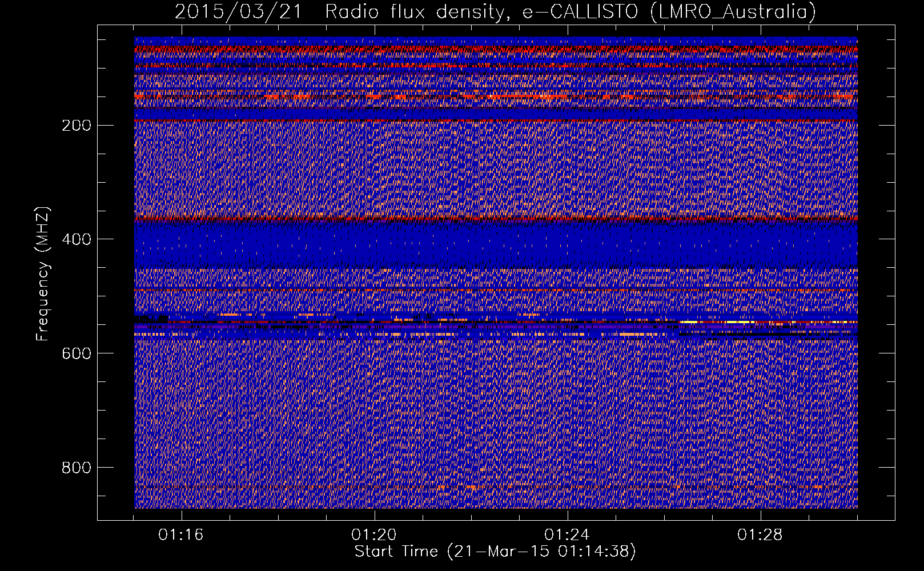Click the wide blue band at 400 MHz

[496, 245]
